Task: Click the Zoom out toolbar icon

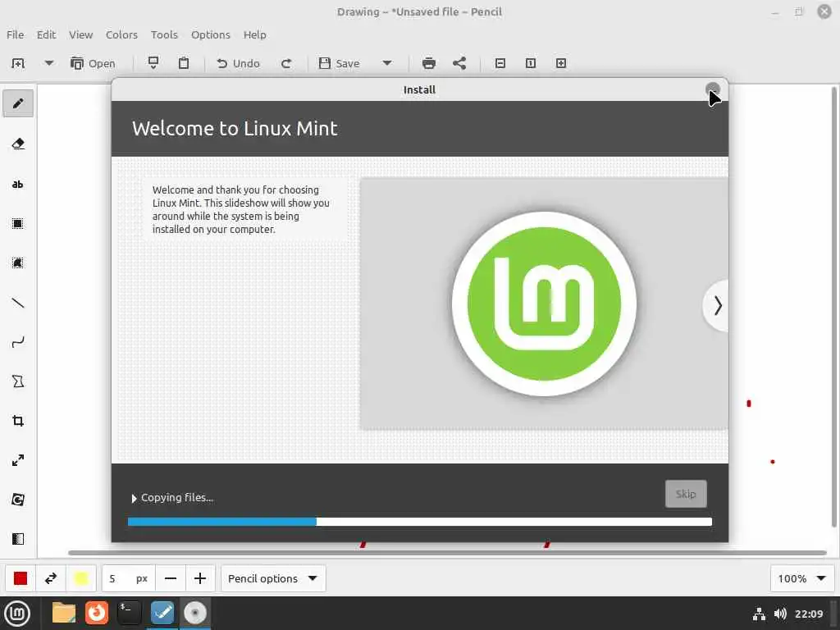Action: coord(500,63)
